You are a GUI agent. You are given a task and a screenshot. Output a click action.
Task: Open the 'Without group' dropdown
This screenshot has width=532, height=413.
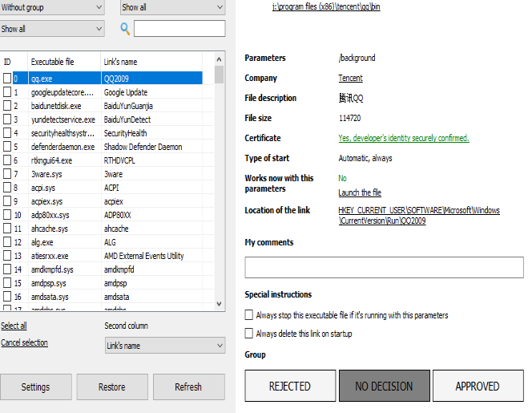(x=52, y=7)
